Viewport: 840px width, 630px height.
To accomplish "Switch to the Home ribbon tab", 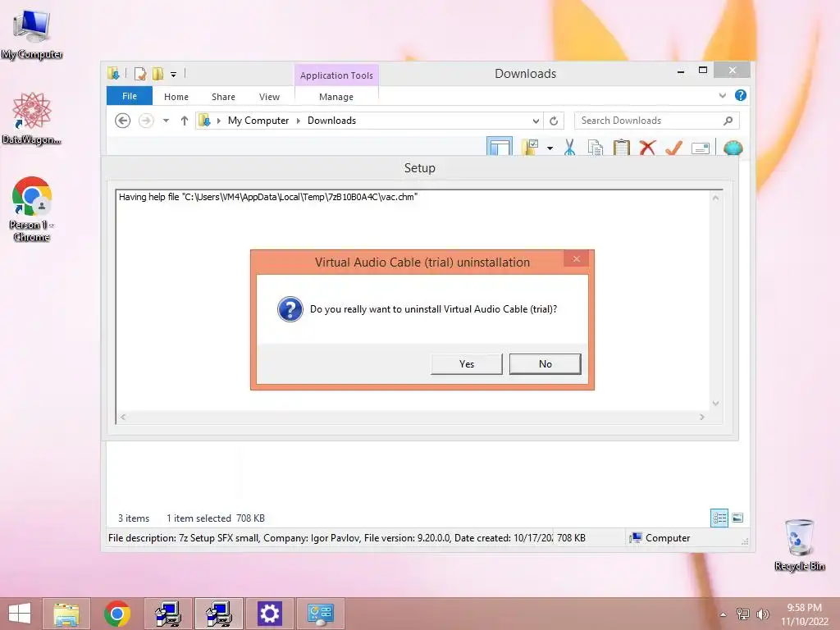I will click(176, 97).
